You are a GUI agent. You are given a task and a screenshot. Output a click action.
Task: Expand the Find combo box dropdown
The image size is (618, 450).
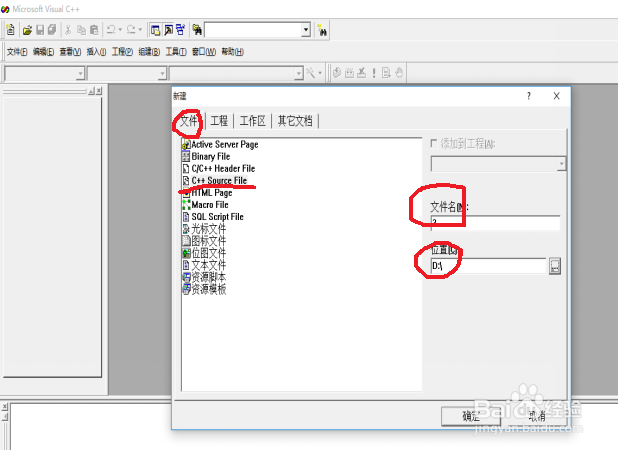pyautogui.click(x=306, y=30)
